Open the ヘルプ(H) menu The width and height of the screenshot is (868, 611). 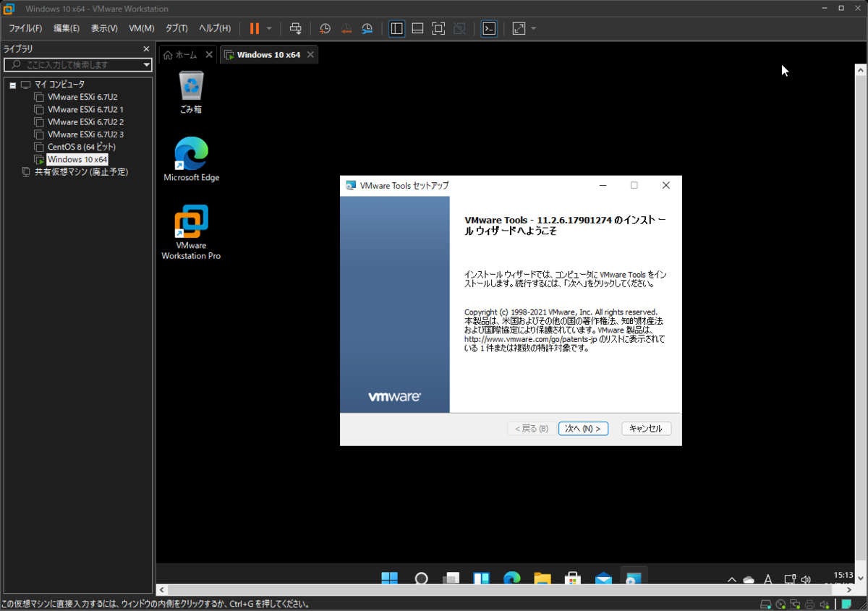tap(215, 28)
